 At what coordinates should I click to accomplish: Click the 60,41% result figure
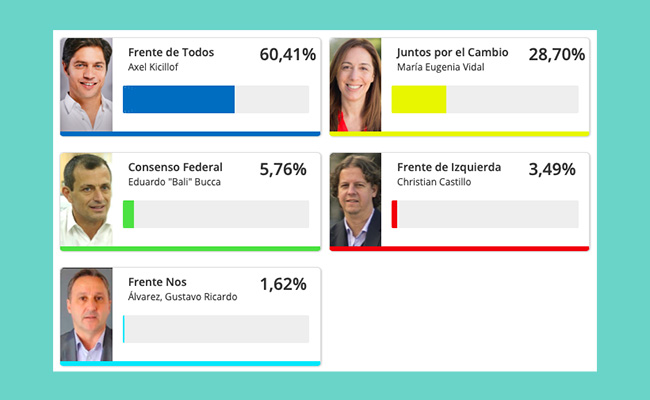[288, 55]
